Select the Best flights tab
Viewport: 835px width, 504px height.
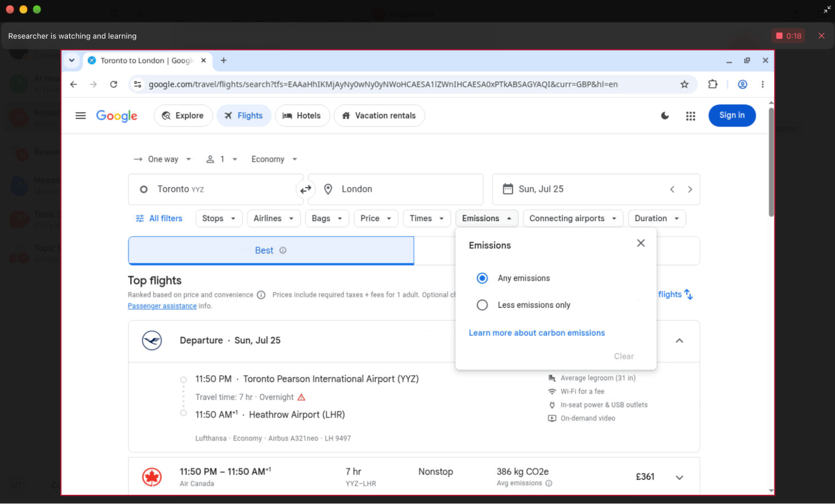[x=271, y=251]
